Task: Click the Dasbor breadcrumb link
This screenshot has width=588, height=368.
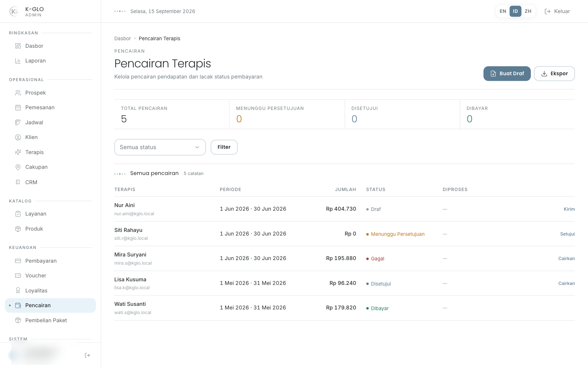Action: (x=122, y=39)
